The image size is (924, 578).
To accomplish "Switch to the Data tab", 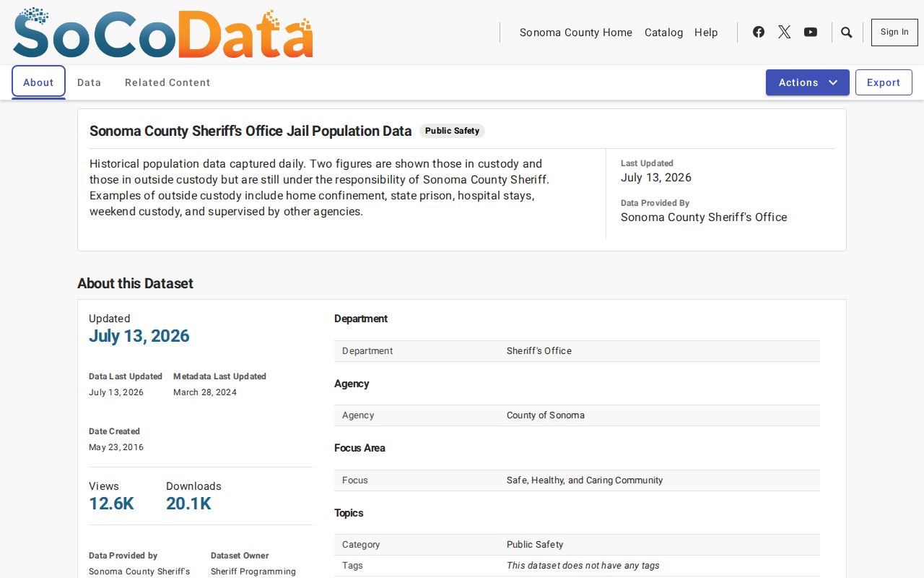I will (x=90, y=82).
